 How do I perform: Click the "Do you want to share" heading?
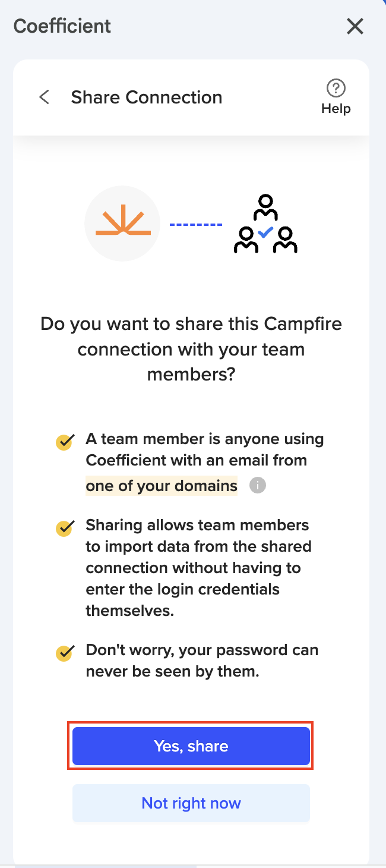coord(191,349)
